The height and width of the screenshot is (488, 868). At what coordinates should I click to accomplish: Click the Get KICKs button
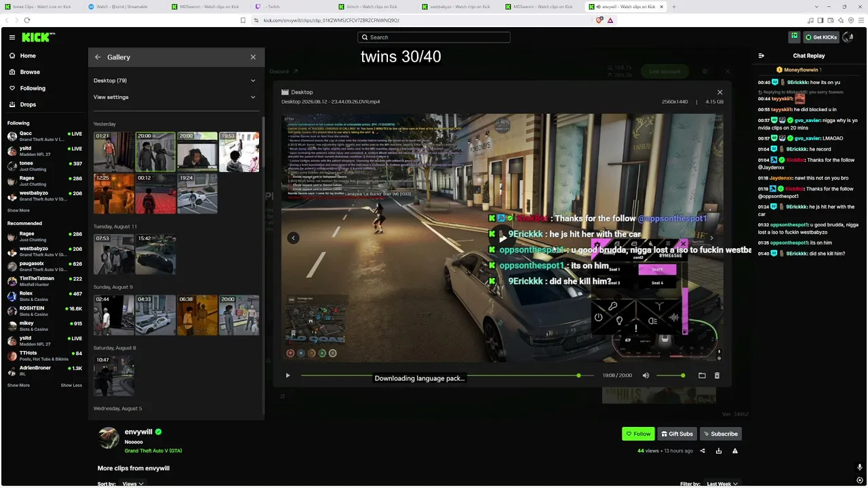[821, 37]
